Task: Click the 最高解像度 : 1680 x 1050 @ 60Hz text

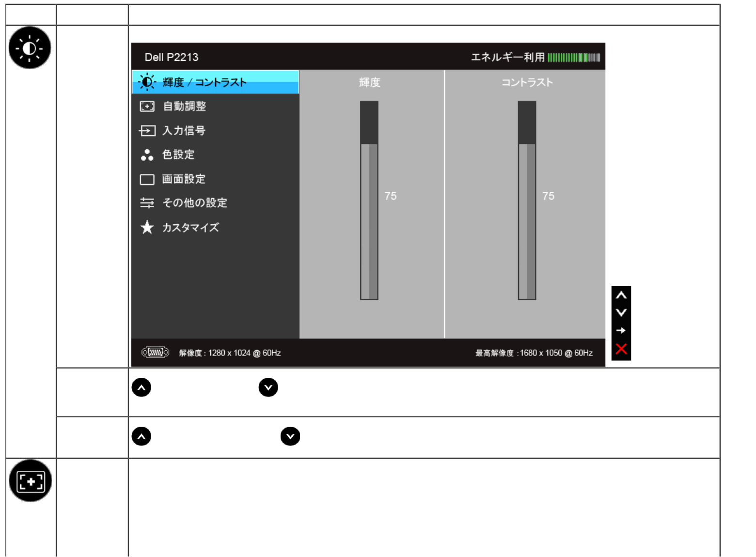Action: pos(534,353)
